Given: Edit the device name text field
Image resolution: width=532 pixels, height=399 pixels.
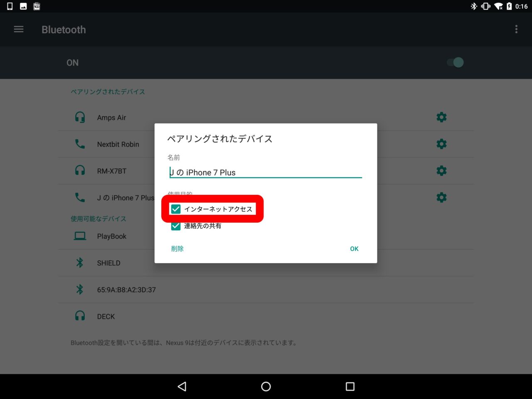Looking at the screenshot, I should click(265, 172).
